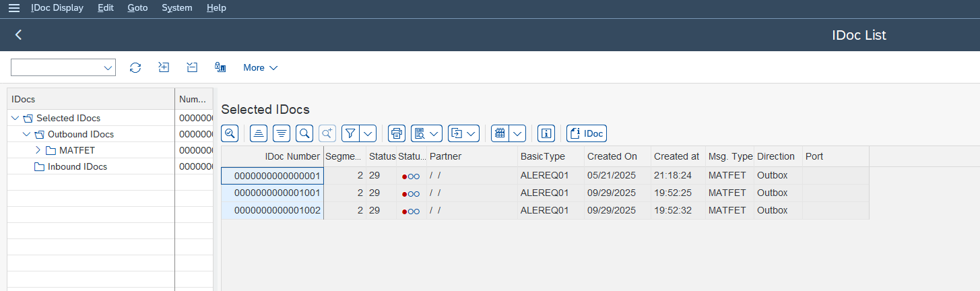Click created time 19:52:32 cell
The image size is (980, 291).
[x=678, y=211]
